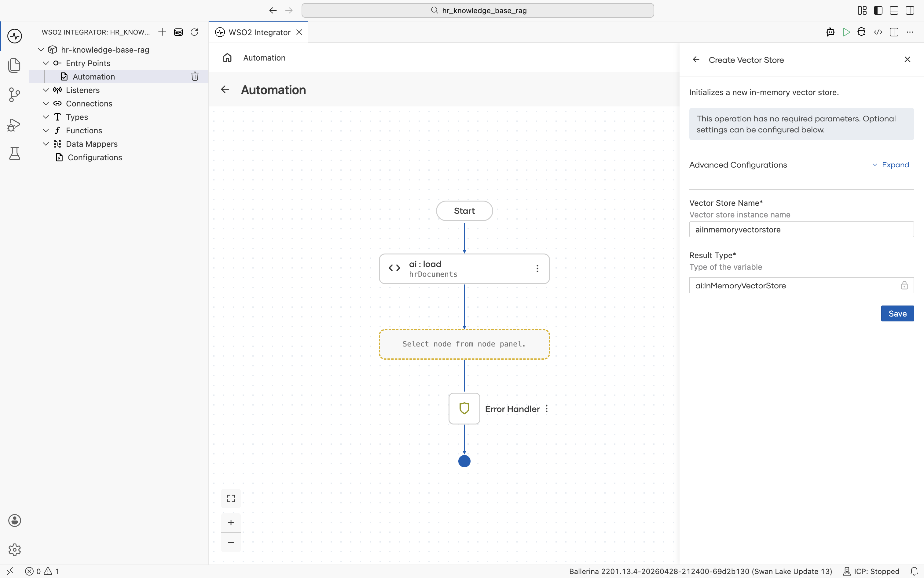This screenshot has height=578, width=924.
Task: Click the Result Type lock icon
Action: [x=904, y=285]
